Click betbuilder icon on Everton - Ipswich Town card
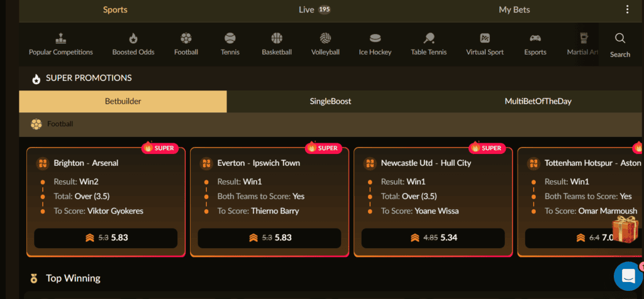This screenshot has width=644, height=299. [206, 163]
